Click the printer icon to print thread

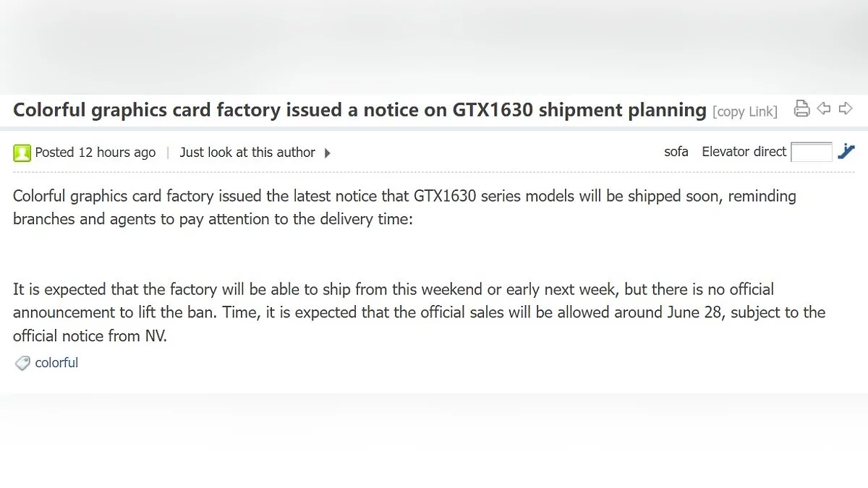tap(801, 109)
